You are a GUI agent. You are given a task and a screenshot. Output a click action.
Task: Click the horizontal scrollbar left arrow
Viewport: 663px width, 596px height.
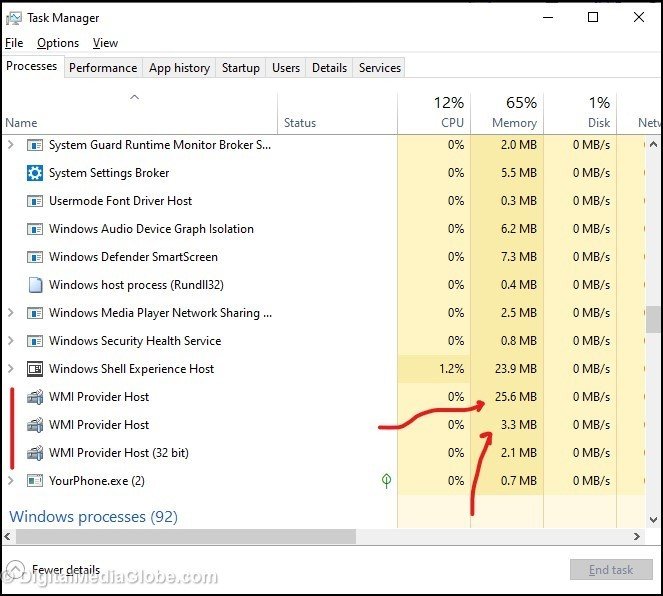(8, 536)
